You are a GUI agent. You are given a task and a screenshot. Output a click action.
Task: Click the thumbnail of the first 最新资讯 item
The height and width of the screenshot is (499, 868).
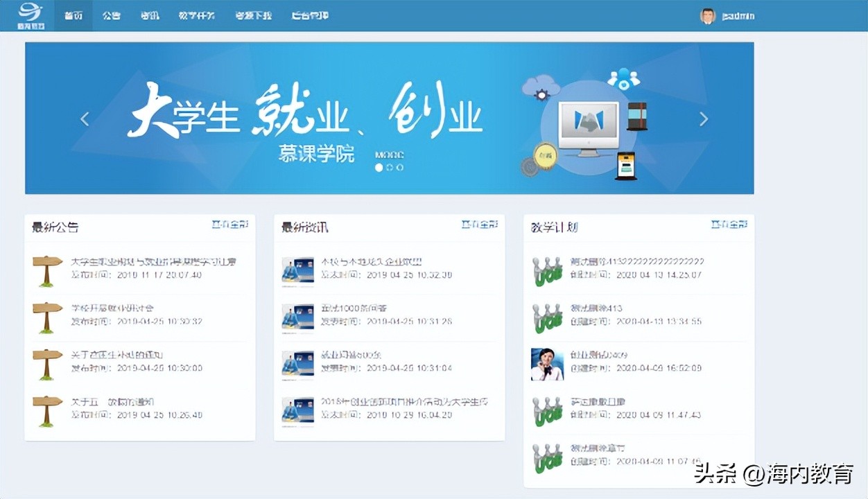297,270
